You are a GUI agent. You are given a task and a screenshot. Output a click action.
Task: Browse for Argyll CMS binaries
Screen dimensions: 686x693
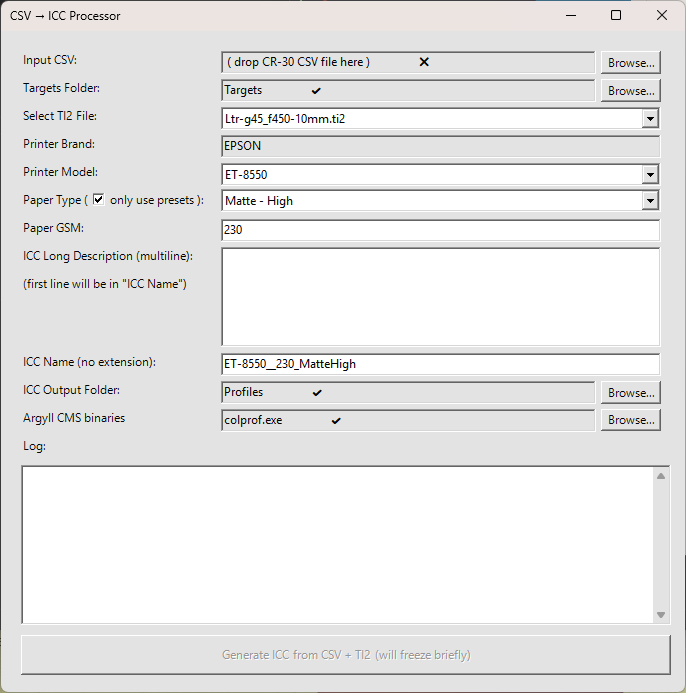point(630,420)
